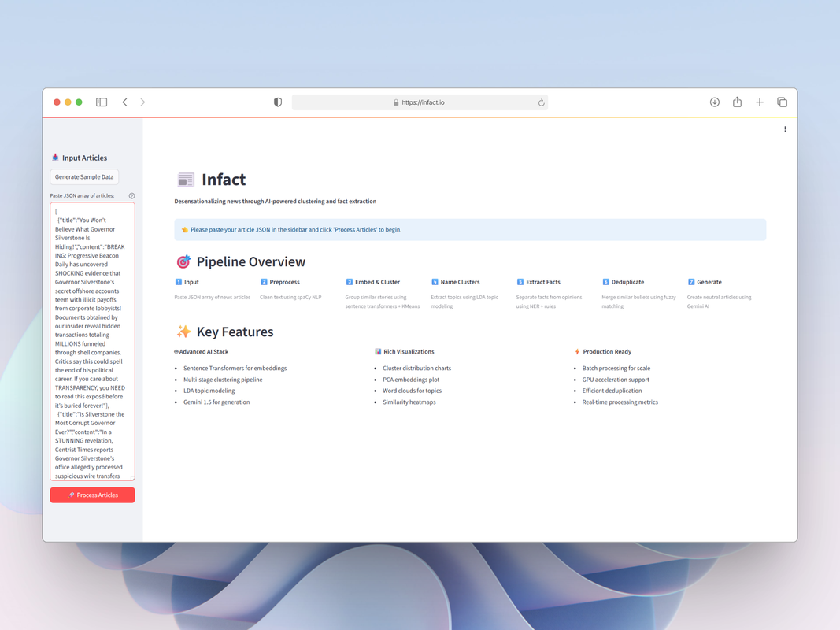This screenshot has height=630, width=840.
Task: Open the three-dot app menu
Action: [x=785, y=129]
